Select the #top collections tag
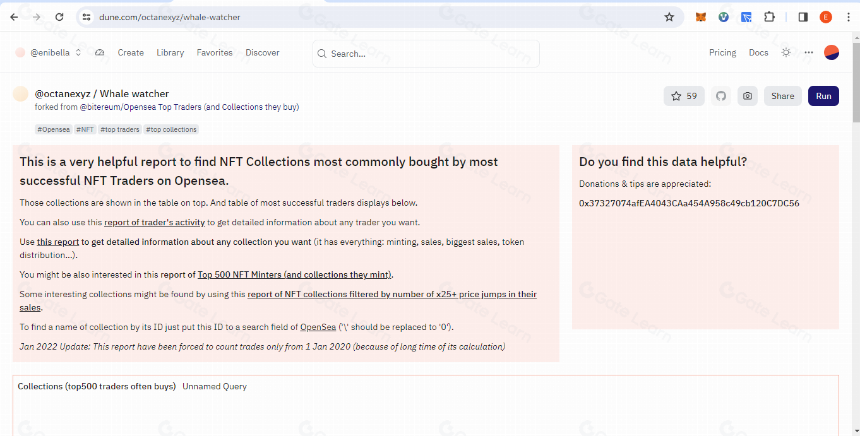860x436 pixels. [x=171, y=129]
